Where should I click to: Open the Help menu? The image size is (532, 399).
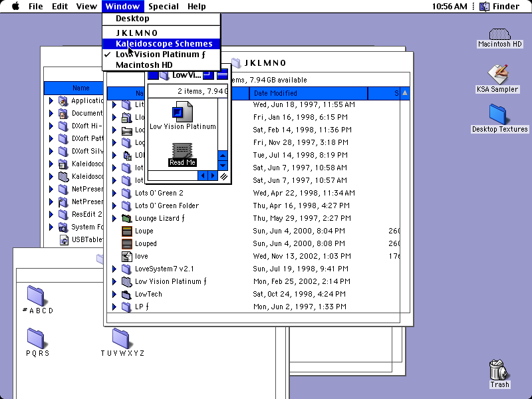[196, 6]
